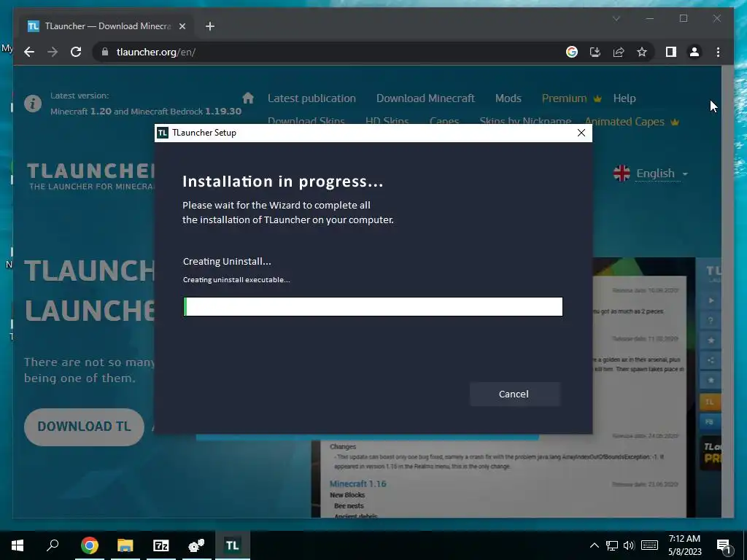Open Chrome from the taskbar
Viewport: 747px width, 560px height.
pyautogui.click(x=90, y=545)
